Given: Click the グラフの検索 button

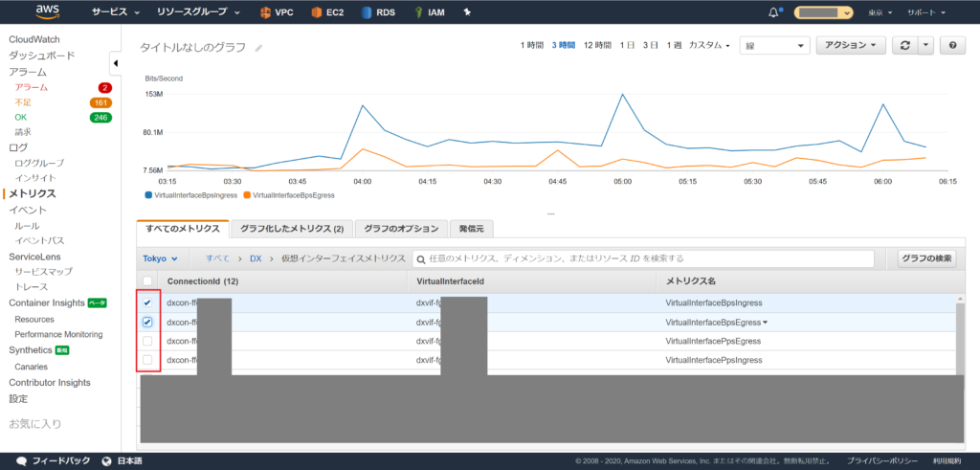Looking at the screenshot, I should pyautogui.click(x=926, y=258).
